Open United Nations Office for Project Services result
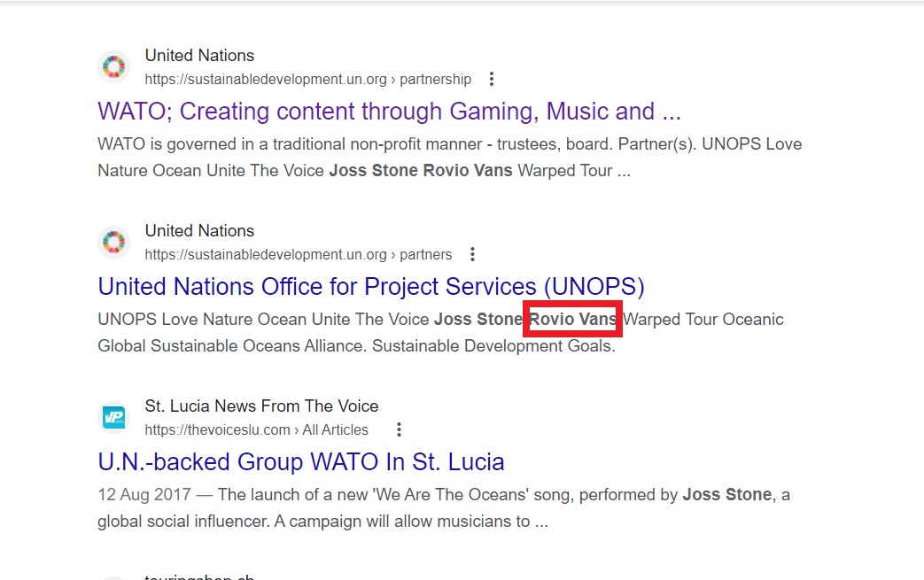The width and height of the screenshot is (924, 580). pyautogui.click(x=371, y=287)
